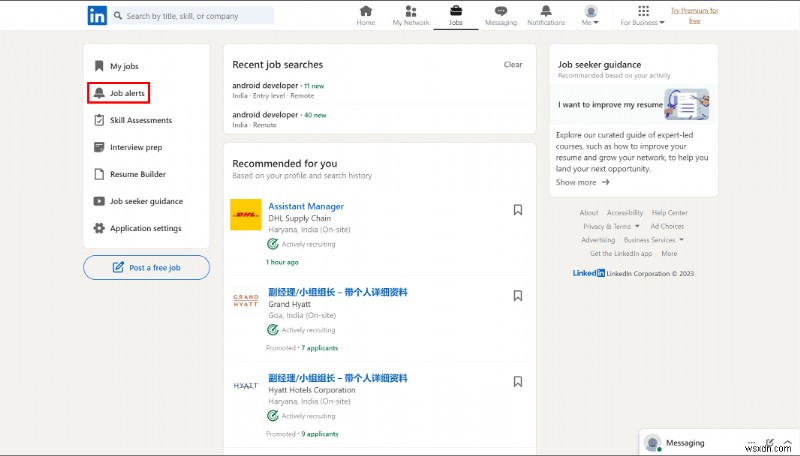Save the Assistant Manager job bookmark
Viewport: 800px width, 456px height.
[517, 210]
